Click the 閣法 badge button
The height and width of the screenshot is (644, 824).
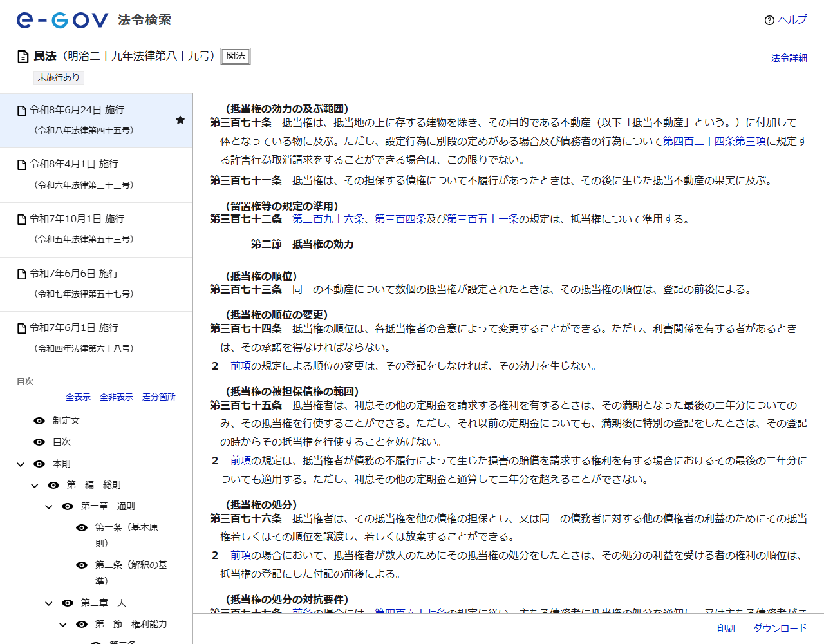point(236,56)
